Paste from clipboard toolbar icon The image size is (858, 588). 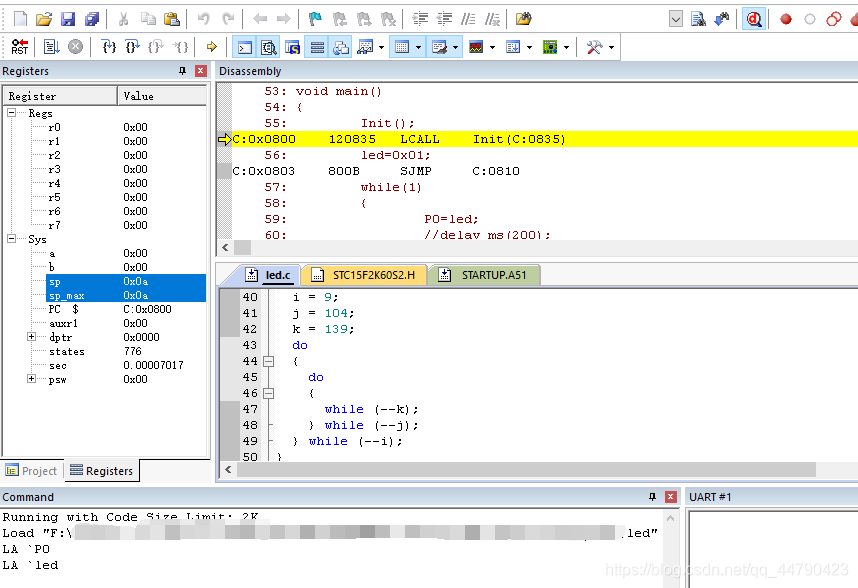(x=172, y=19)
